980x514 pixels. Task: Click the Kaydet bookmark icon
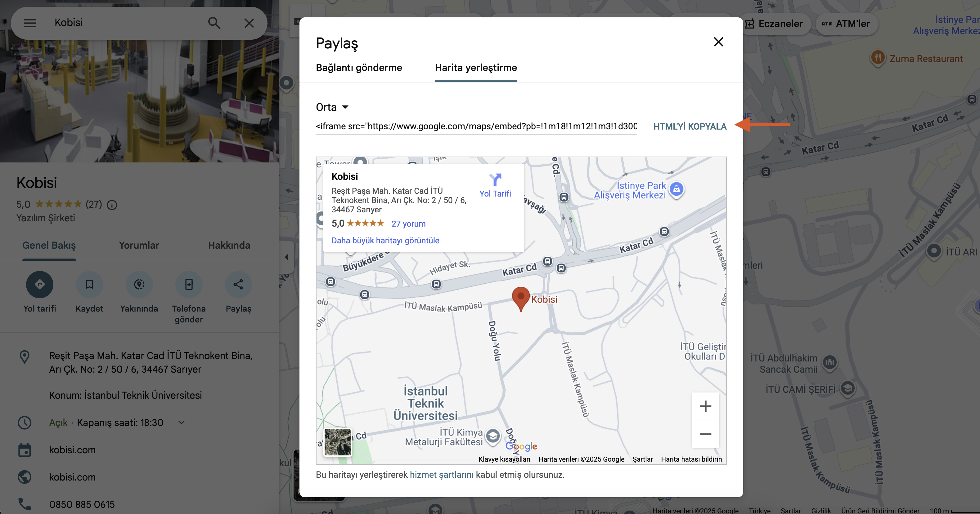pos(89,284)
